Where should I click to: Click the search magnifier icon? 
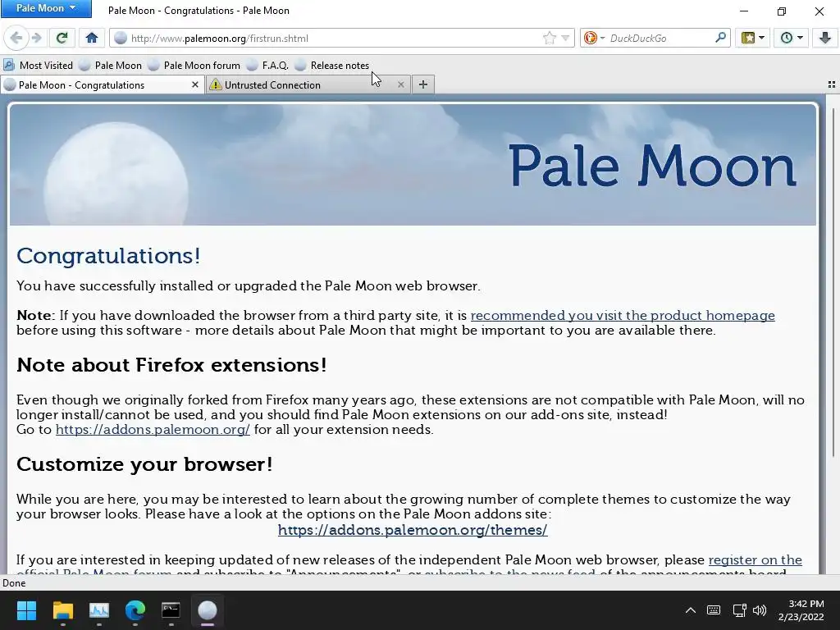pos(721,38)
